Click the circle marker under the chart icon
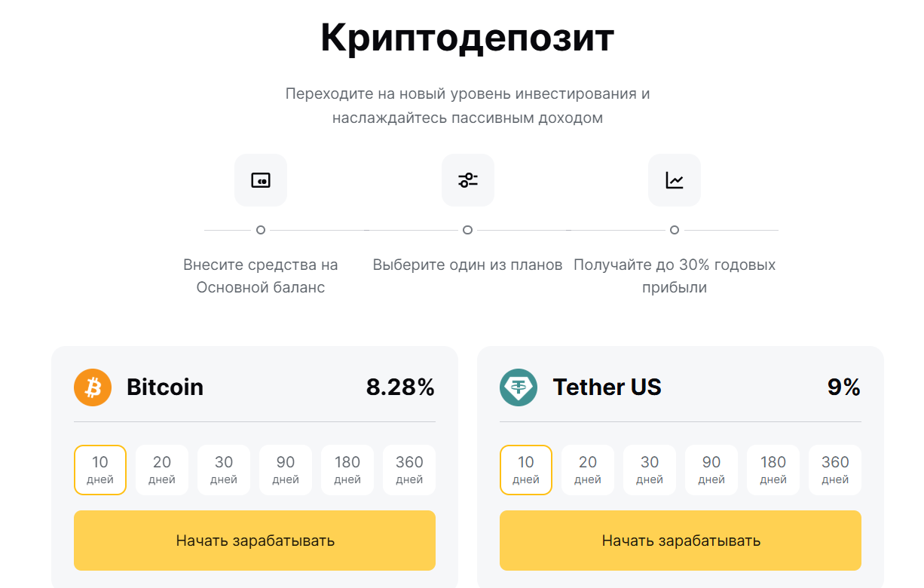Screen dimensions: 924x588 tap(674, 230)
